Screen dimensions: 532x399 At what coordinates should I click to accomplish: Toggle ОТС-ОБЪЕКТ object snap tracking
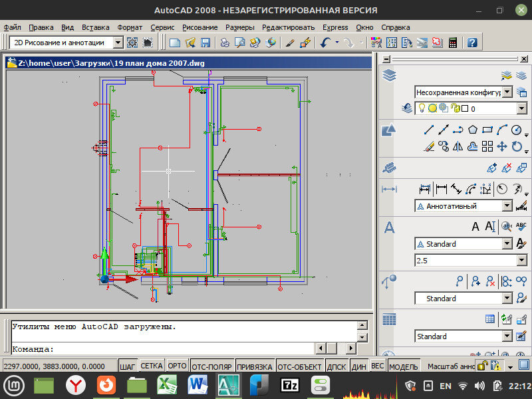(300, 366)
